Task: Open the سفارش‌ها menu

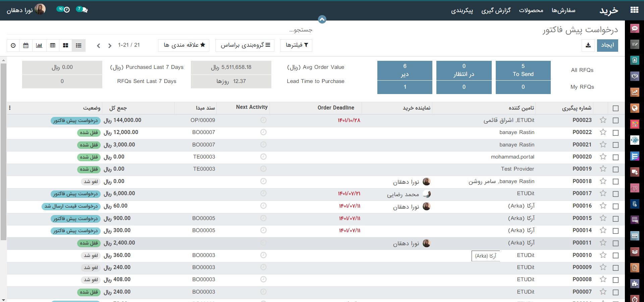Action: (563, 10)
